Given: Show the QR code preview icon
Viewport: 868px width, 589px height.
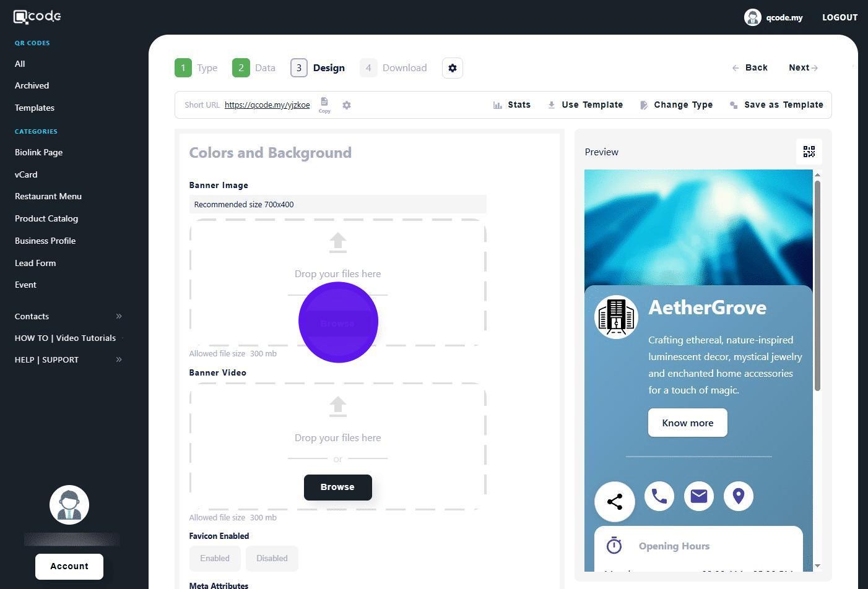Looking at the screenshot, I should pyautogui.click(x=809, y=152).
